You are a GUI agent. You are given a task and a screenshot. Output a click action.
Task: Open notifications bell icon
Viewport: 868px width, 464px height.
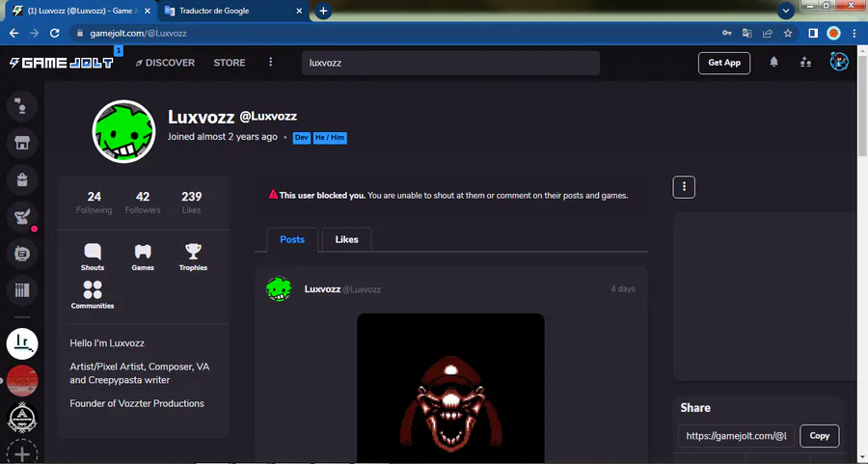[x=773, y=63]
